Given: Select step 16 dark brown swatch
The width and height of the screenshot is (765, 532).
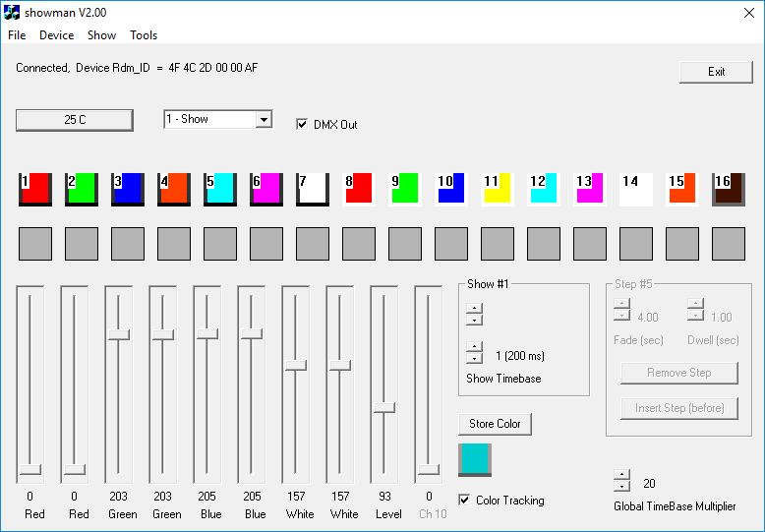Looking at the screenshot, I should (729, 189).
